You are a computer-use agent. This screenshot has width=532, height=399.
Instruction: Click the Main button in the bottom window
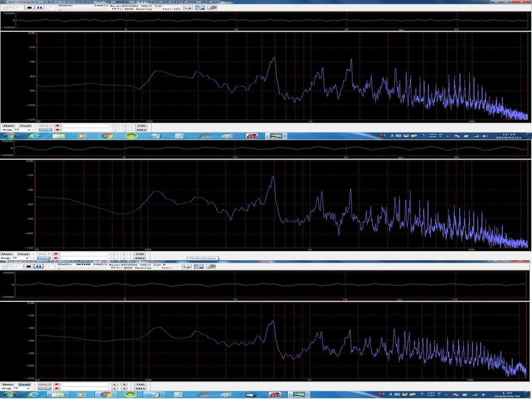tap(8, 384)
